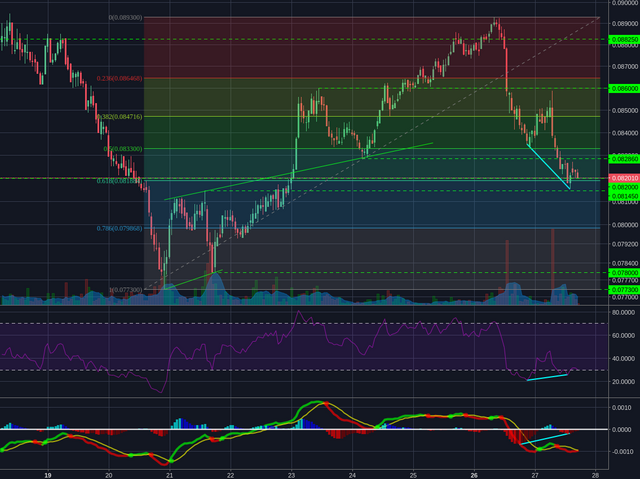Click the 0.084000 price axis value
The width and height of the screenshot is (640, 479).
tap(625, 133)
